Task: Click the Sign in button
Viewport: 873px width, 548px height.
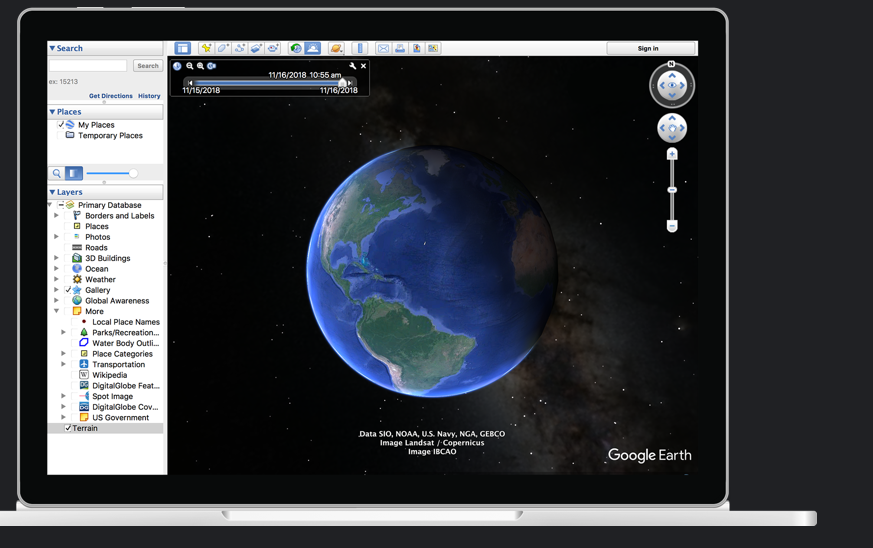Action: click(648, 48)
